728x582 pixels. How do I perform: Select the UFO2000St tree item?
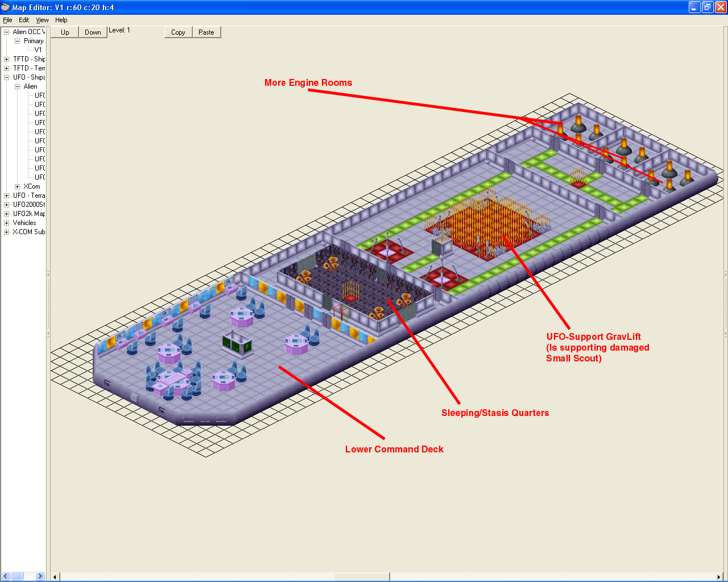(29, 205)
